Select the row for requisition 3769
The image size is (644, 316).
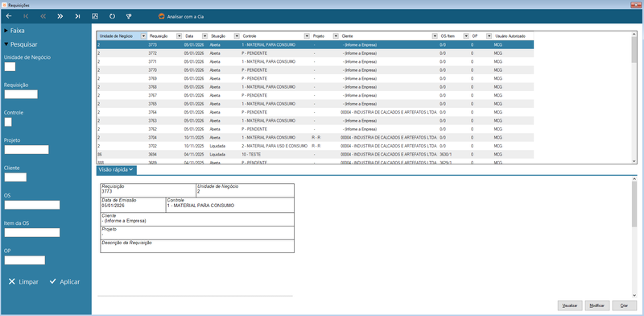(316, 78)
